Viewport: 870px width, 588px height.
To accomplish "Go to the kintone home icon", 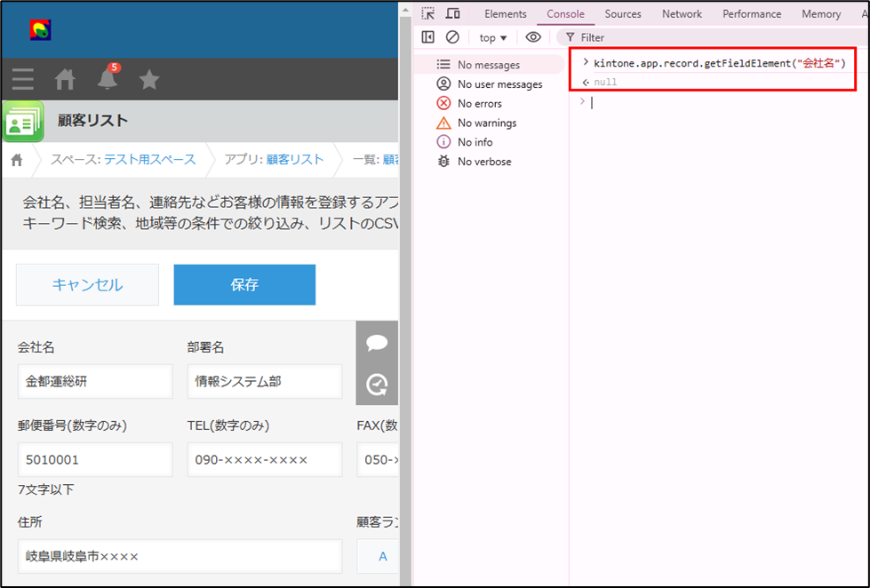I will tap(65, 80).
